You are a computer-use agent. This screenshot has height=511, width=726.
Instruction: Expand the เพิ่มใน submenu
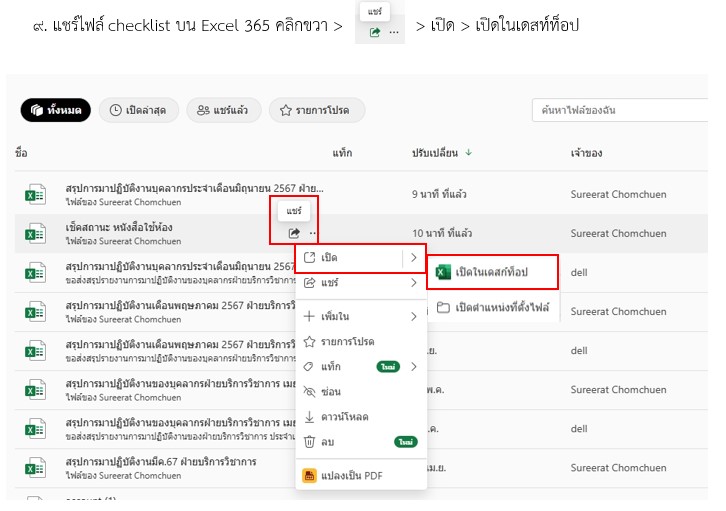point(413,317)
